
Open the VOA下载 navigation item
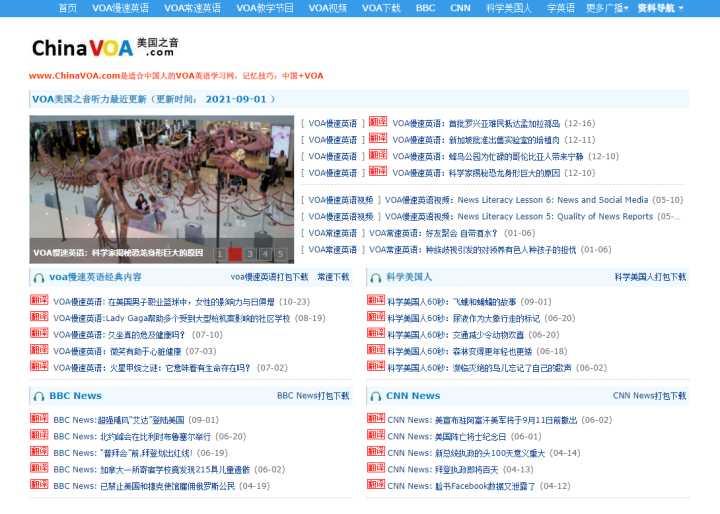click(x=381, y=8)
